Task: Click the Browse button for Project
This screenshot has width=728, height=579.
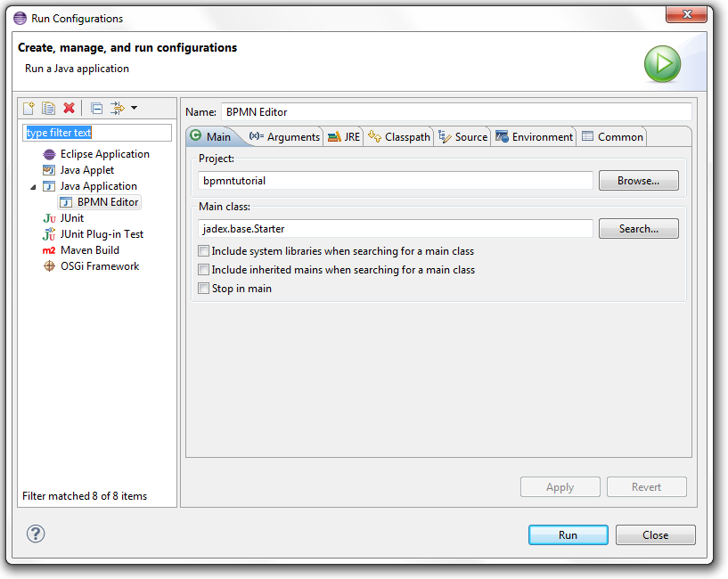Action: click(638, 181)
